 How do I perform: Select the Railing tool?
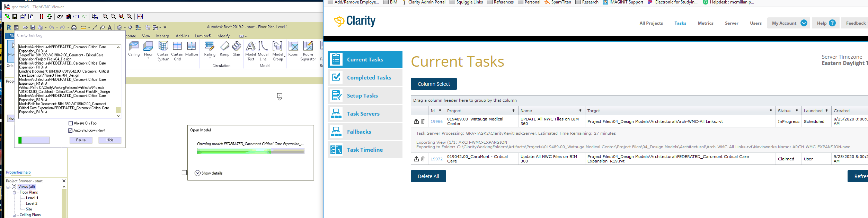pos(210,49)
